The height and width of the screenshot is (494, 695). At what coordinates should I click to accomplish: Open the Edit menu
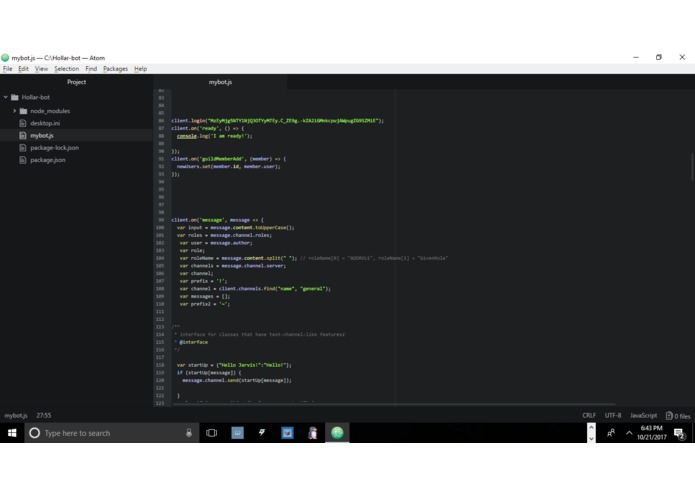point(23,69)
